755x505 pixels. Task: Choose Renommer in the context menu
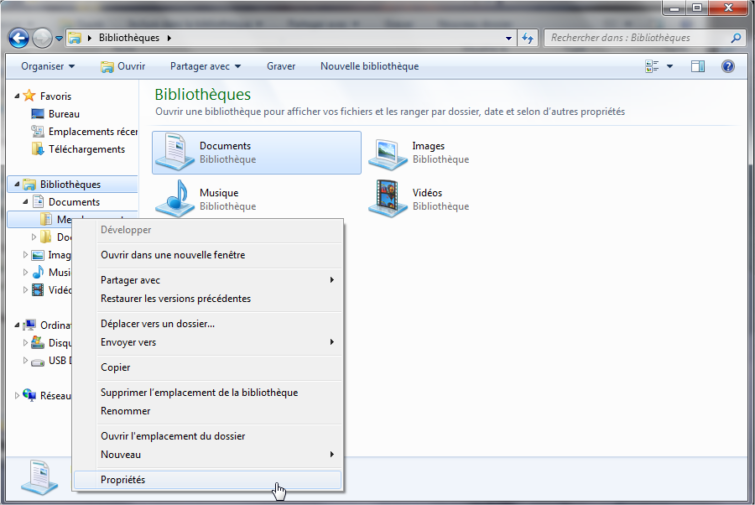pos(207,411)
